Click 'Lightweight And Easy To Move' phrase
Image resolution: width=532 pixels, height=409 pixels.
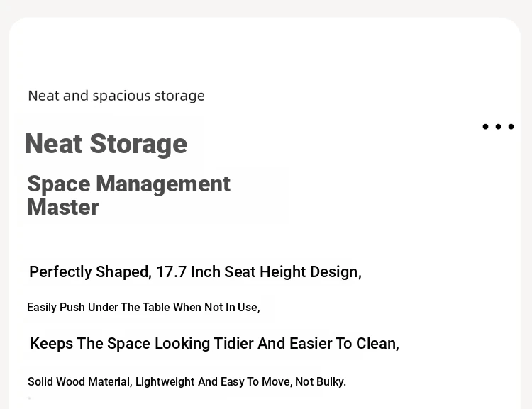point(214,381)
